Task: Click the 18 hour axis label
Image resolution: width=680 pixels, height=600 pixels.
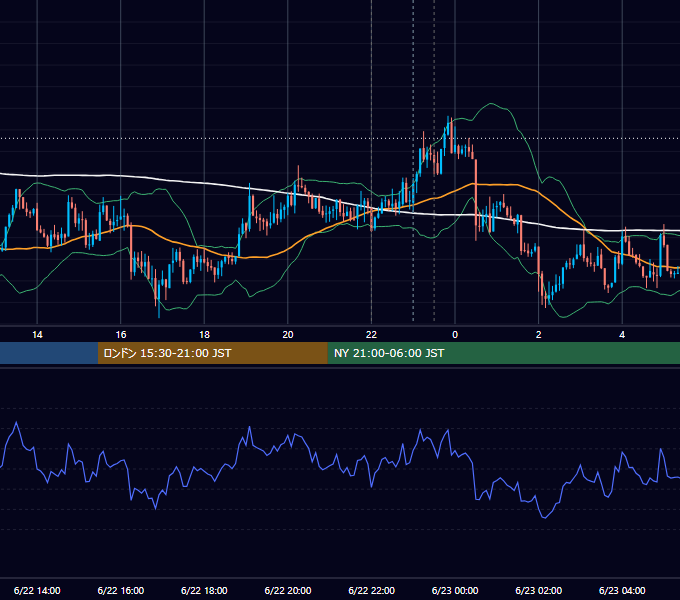Action: tap(204, 335)
